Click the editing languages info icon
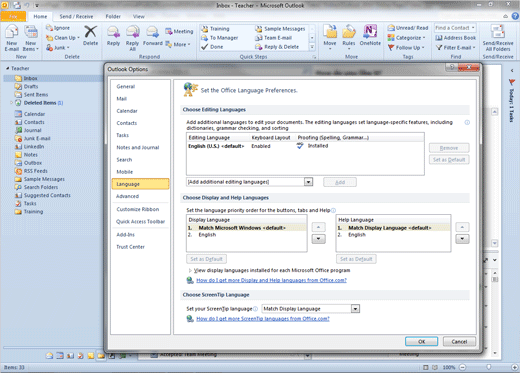This screenshot has height=373, width=520. [467, 123]
